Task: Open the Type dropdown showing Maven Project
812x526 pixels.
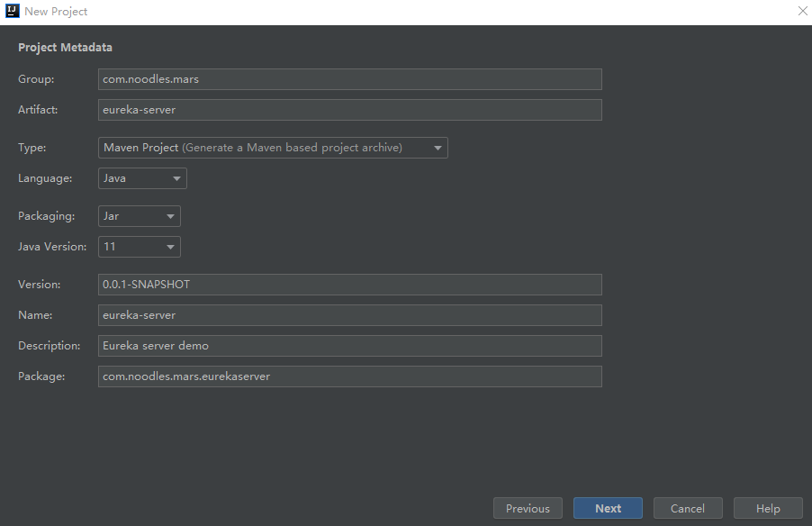Action: 270,148
